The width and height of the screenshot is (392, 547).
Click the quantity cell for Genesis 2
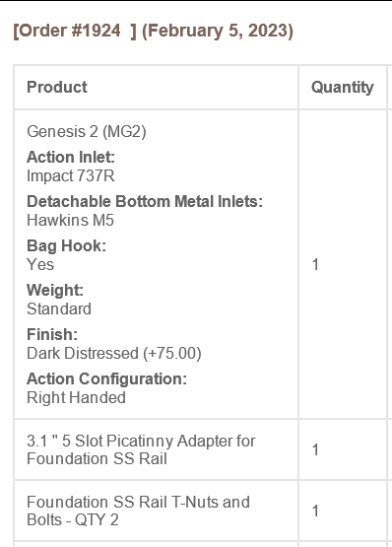click(343, 264)
